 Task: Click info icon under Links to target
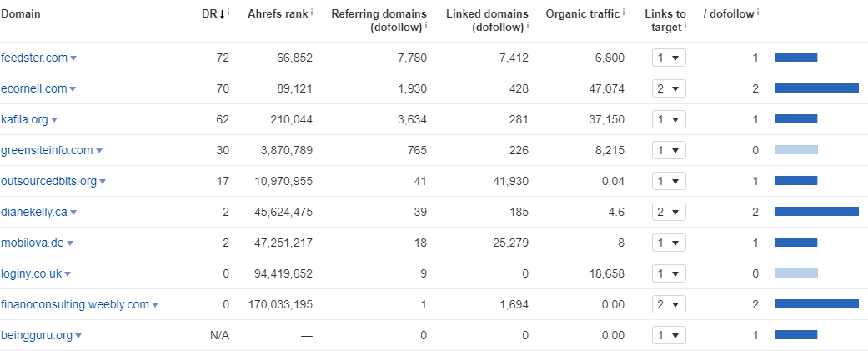685,25
